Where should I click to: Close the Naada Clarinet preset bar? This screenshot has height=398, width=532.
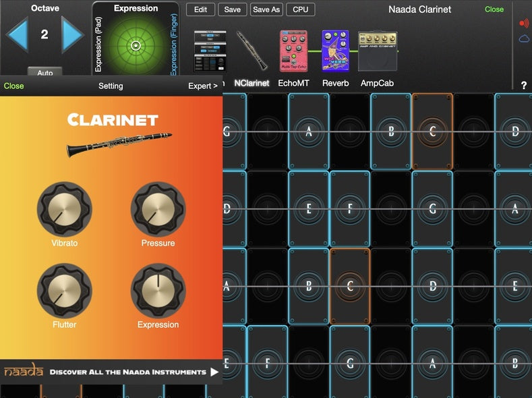click(494, 9)
